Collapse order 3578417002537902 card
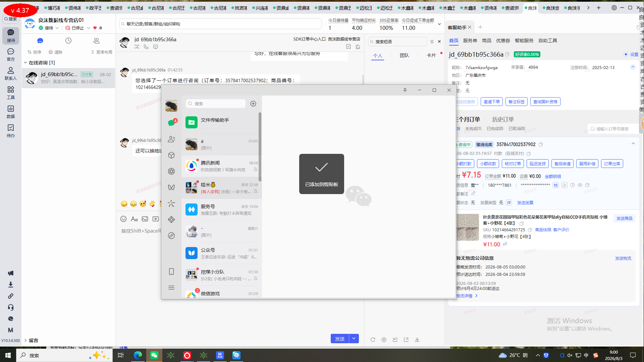Image resolution: width=644 pixels, height=362 pixels. point(633,144)
